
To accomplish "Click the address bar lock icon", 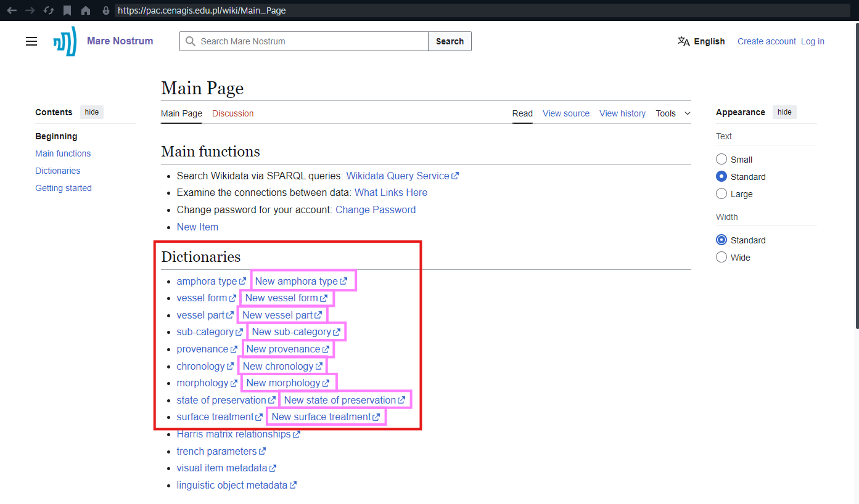I will (x=106, y=10).
